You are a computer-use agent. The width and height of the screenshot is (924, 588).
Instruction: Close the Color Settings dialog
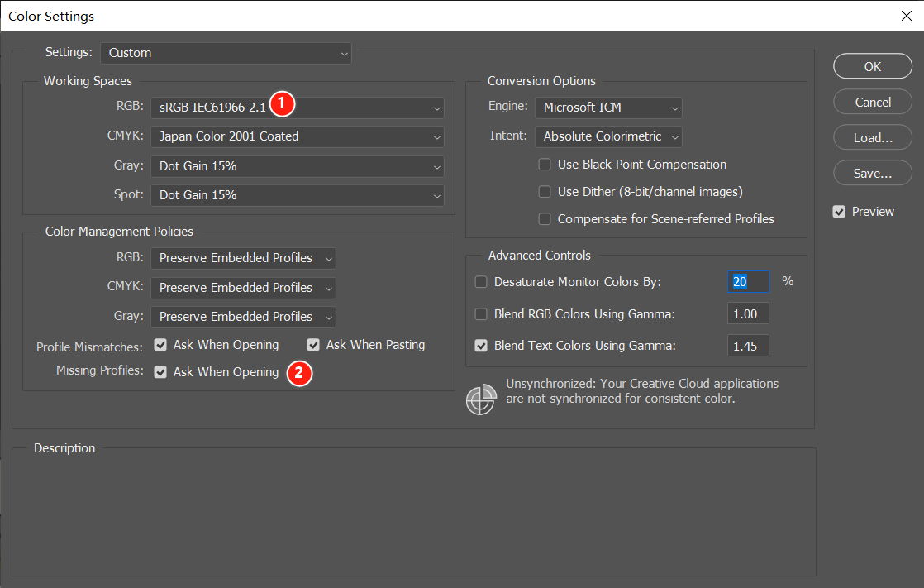[x=907, y=16]
